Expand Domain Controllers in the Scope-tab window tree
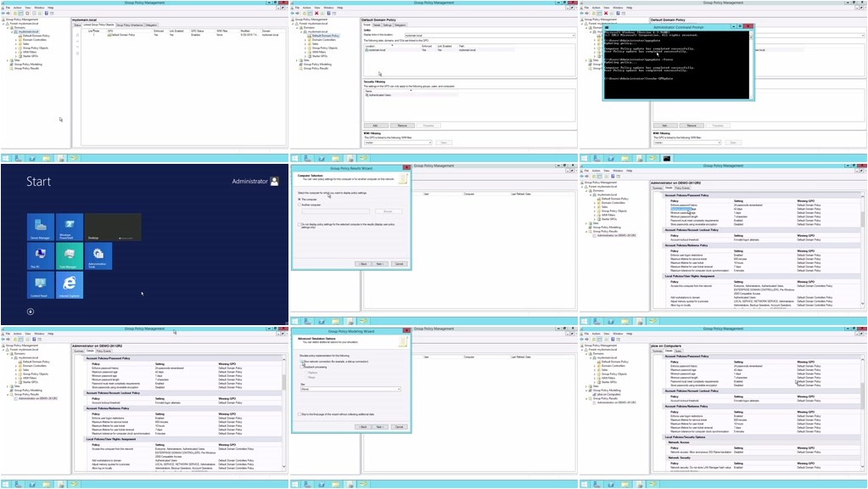This screenshot has width=868, height=489. 305,40
